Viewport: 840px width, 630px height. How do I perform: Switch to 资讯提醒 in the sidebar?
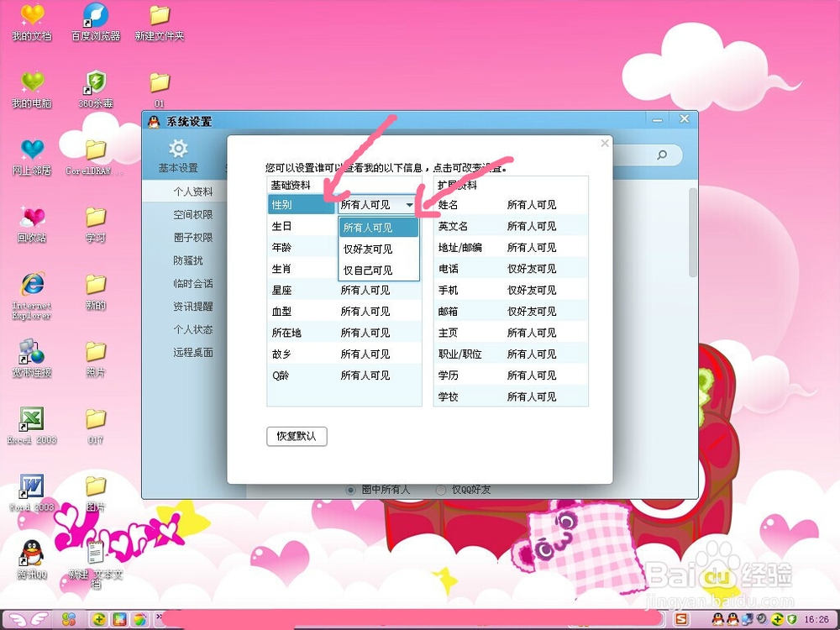coord(193,307)
